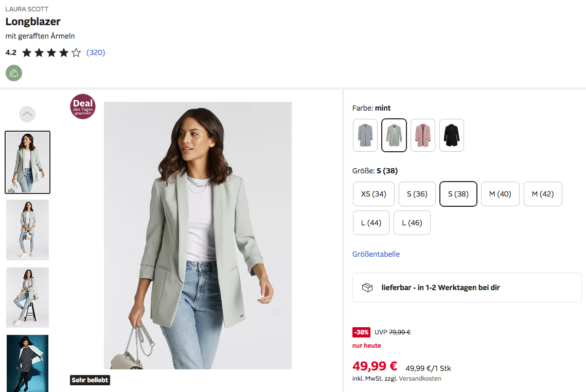Open the Versandkosten shipping costs link

click(x=420, y=379)
